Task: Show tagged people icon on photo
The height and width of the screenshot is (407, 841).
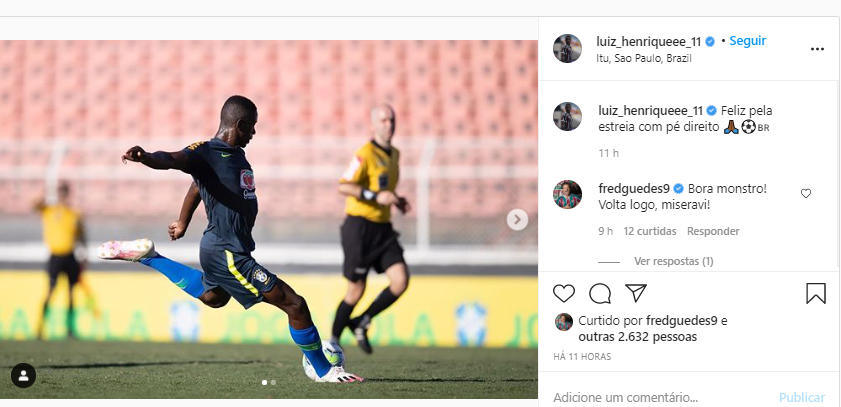Action: [x=23, y=375]
